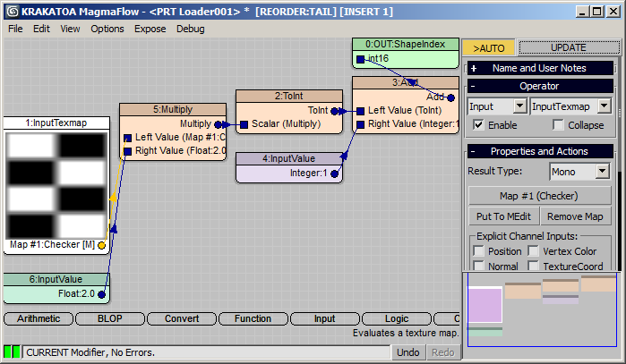626x364 pixels.
Task: Select the 6:InputValue node title
Action: (x=56, y=279)
